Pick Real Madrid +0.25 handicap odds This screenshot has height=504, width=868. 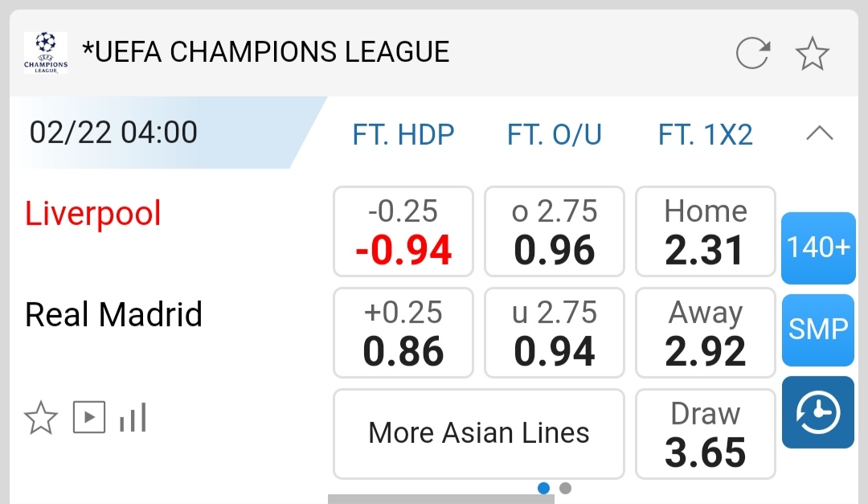[x=403, y=333]
